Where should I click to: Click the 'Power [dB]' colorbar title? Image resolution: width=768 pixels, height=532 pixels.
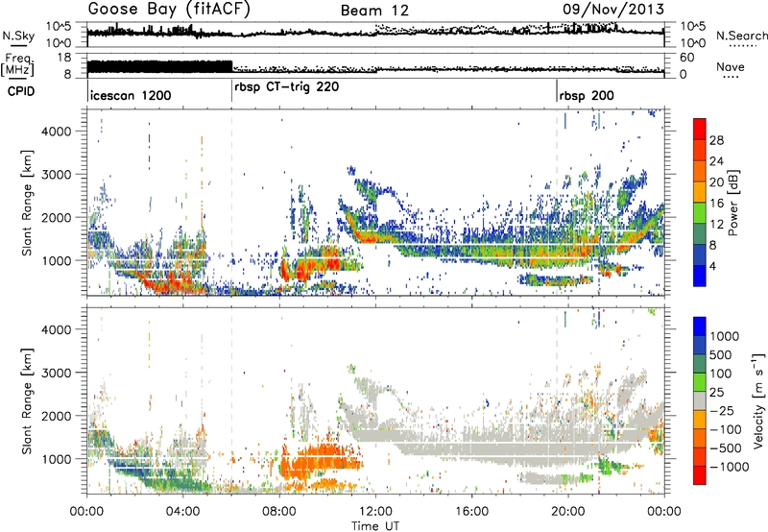732,203
